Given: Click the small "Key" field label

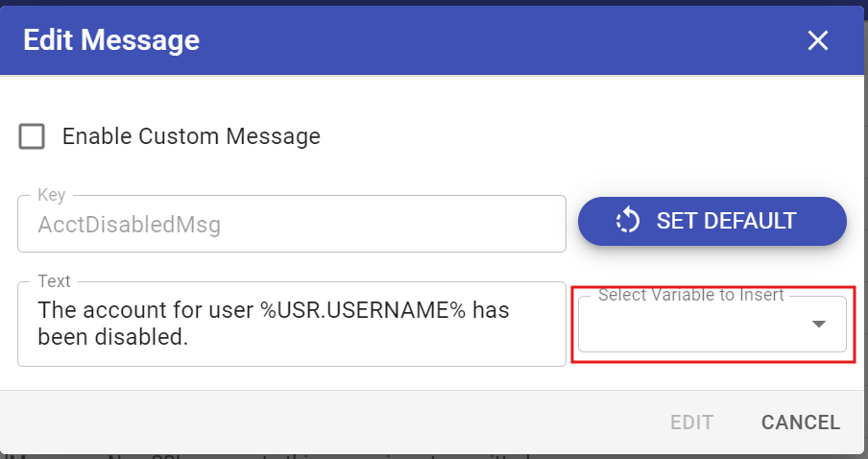Looking at the screenshot, I should point(51,195).
